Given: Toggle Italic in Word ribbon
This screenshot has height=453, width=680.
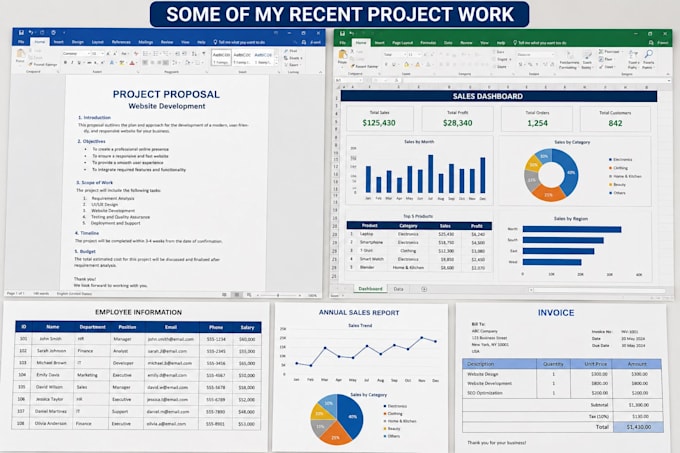Looking at the screenshot, I should 72,63.
